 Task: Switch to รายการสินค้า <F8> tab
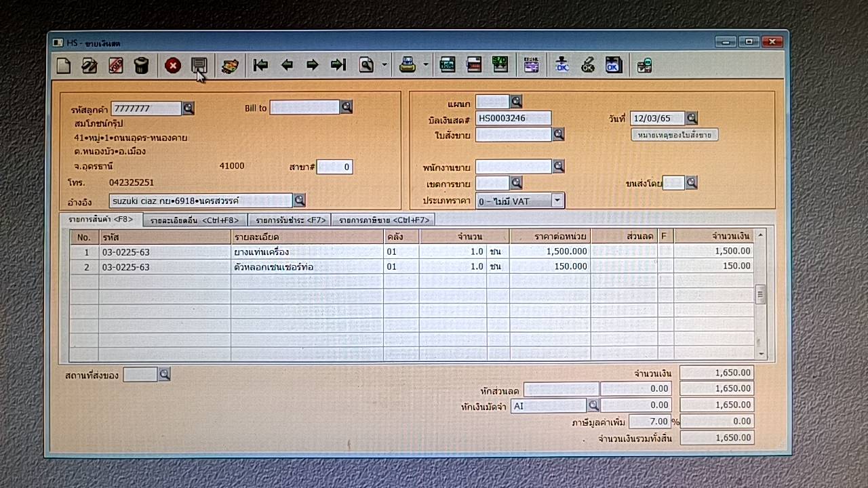tap(101, 219)
